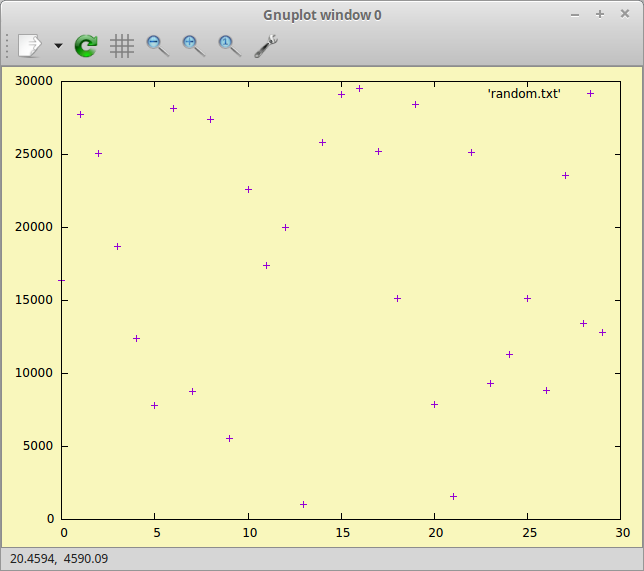Click the 'Gnuplot window 0' title bar
This screenshot has height=571, width=644.
coord(322,15)
